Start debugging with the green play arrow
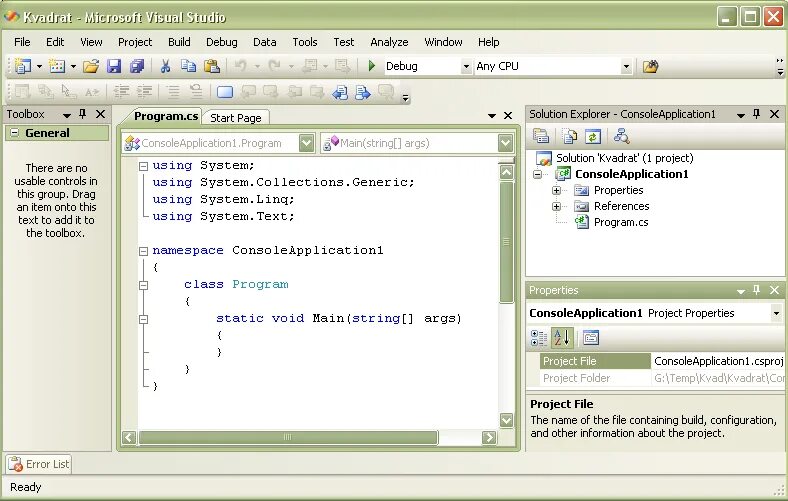The height and width of the screenshot is (501, 788). 372,66
